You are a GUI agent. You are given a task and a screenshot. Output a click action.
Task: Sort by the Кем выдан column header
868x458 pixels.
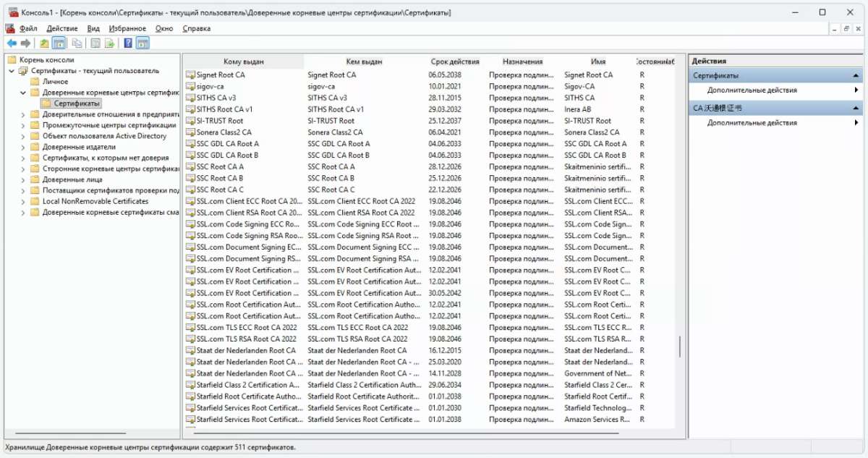(364, 62)
